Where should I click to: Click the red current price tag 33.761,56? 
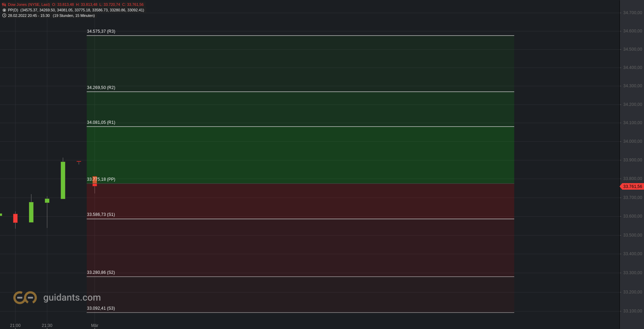[632, 187]
